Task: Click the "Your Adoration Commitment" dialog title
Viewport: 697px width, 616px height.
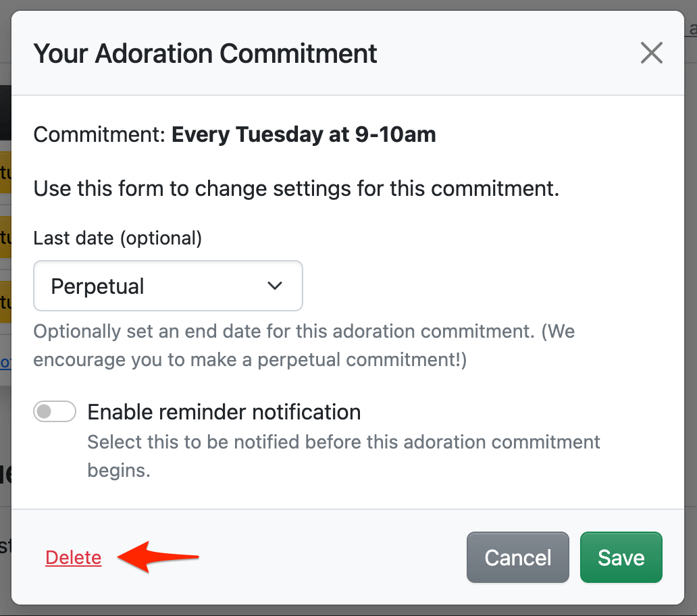Action: coord(205,53)
